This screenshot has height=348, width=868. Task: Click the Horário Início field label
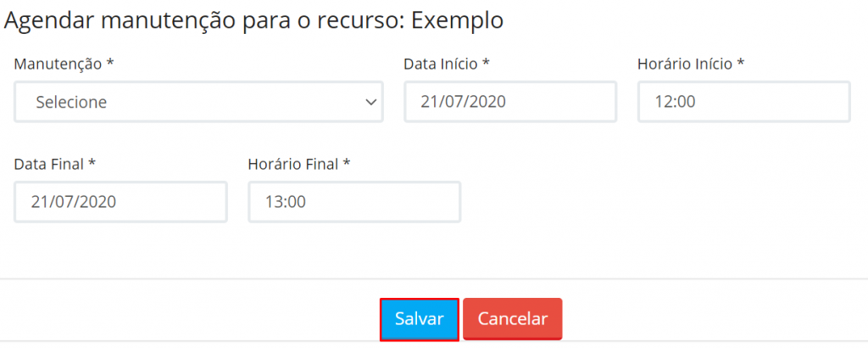tap(685, 64)
